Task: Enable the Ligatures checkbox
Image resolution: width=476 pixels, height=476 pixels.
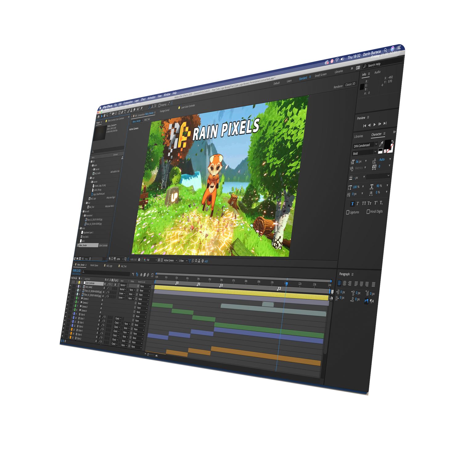Action: (x=348, y=212)
